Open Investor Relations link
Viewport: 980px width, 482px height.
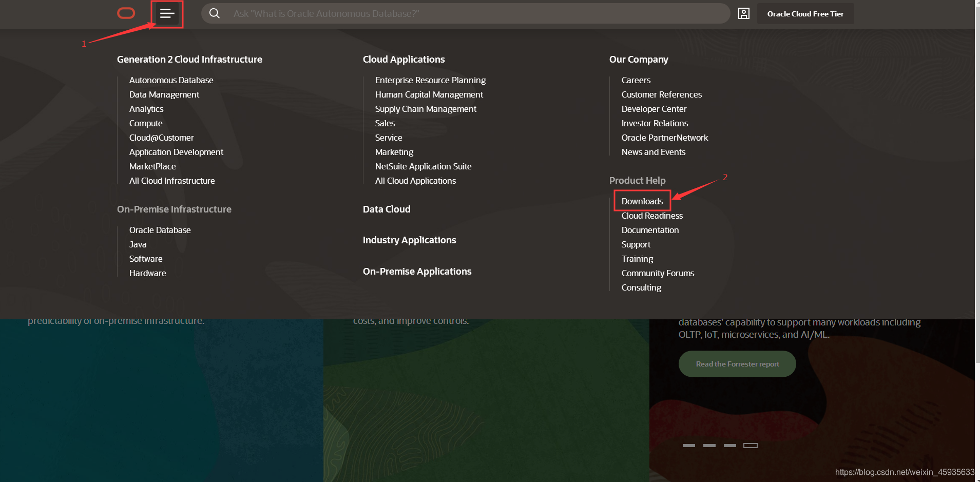coord(655,123)
